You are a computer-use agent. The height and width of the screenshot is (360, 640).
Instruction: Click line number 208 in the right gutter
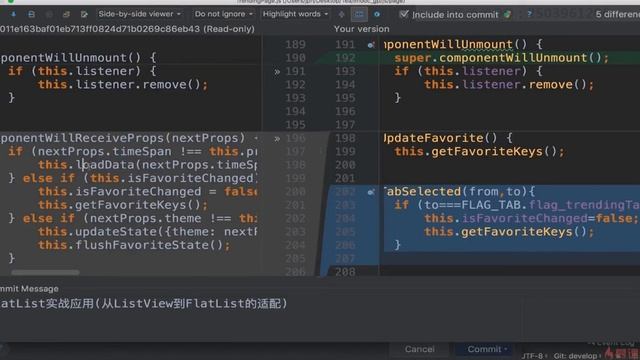pyautogui.click(x=345, y=272)
